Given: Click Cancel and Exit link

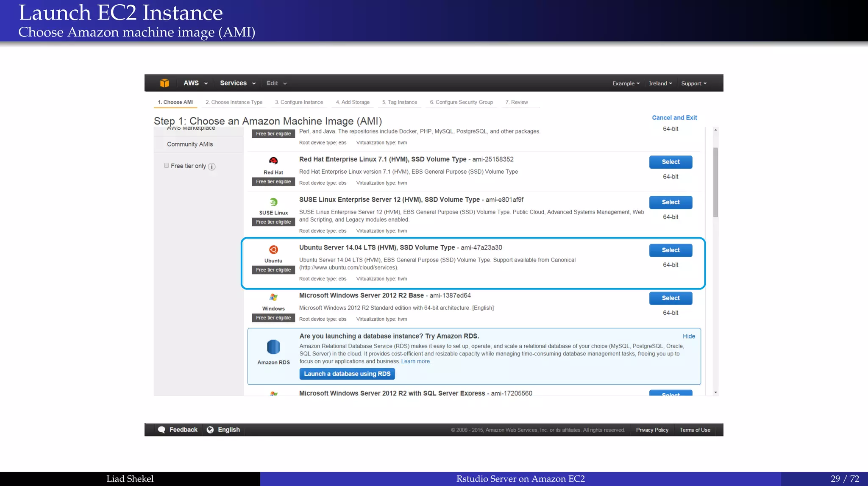Looking at the screenshot, I should [x=674, y=118].
